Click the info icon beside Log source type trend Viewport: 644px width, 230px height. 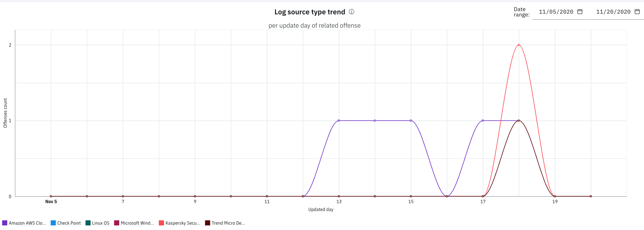pos(352,12)
